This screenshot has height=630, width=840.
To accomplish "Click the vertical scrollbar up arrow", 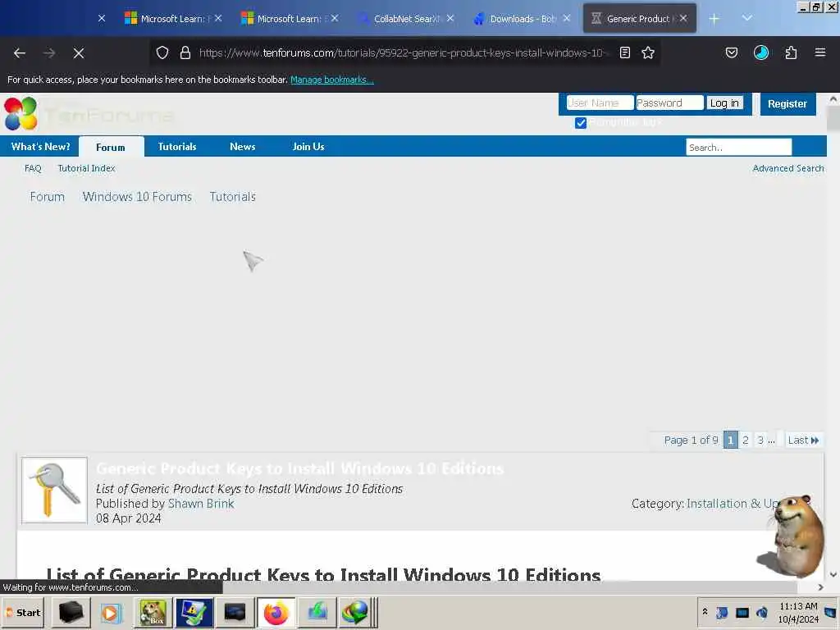I will (x=833, y=99).
